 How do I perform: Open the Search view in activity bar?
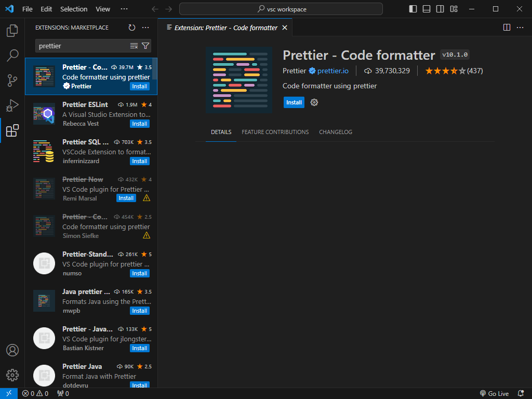12,55
